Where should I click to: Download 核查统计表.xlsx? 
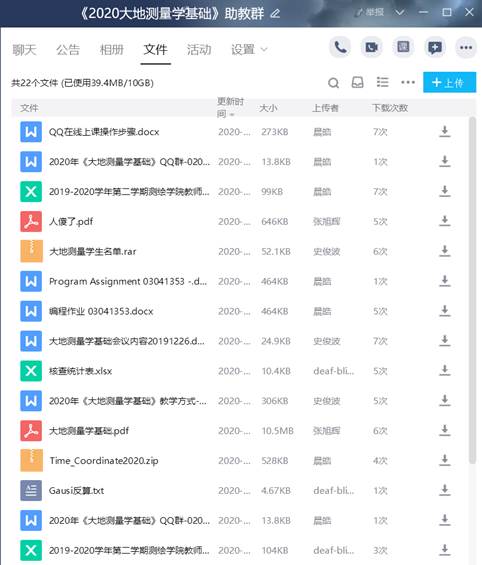(445, 371)
